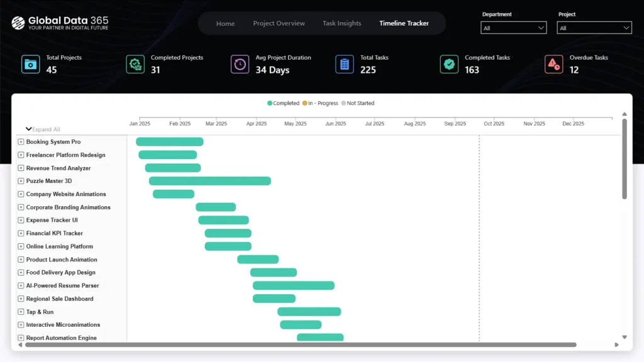
Task: Click the Product Launch Animation bar
Action: tap(258, 260)
